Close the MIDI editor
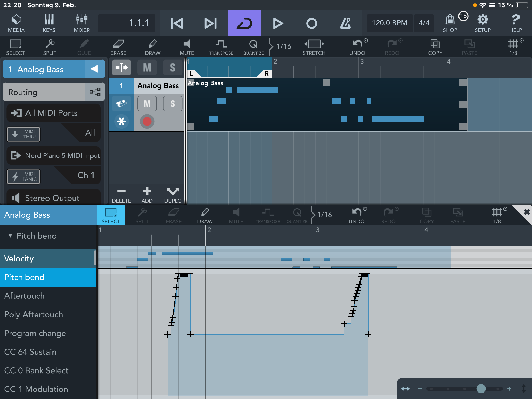 pos(526,212)
